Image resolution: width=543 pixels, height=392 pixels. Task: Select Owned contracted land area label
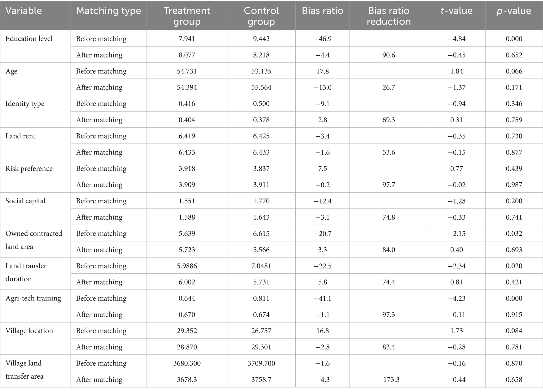point(34,240)
